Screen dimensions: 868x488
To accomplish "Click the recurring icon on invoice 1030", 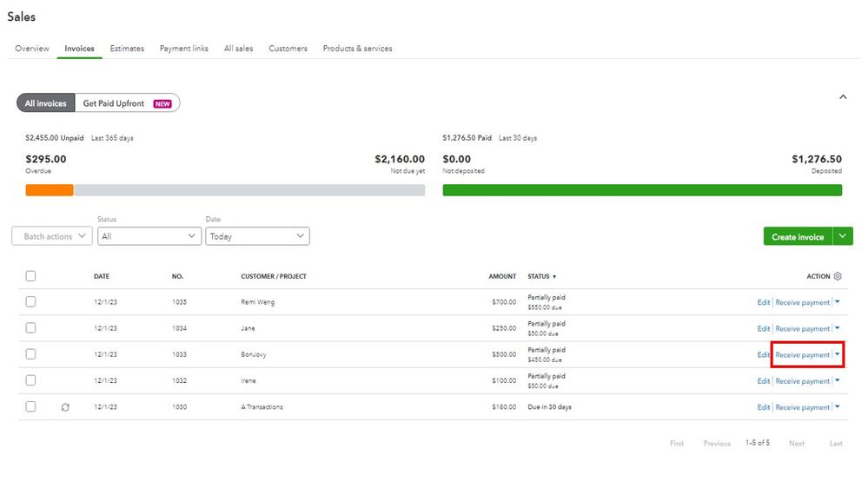I will tap(65, 407).
